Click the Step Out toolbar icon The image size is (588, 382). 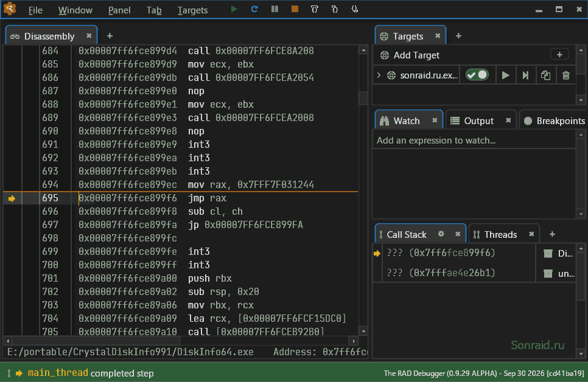(354, 9)
